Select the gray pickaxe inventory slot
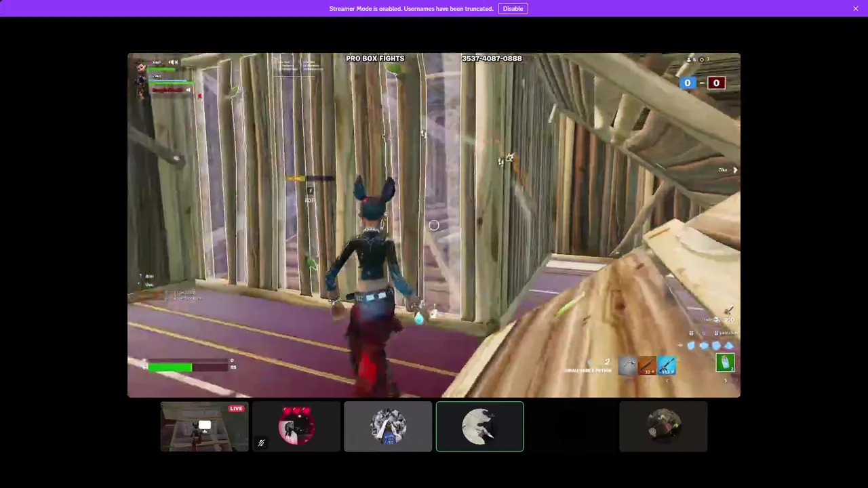The width and height of the screenshot is (868, 488). pyautogui.click(x=628, y=366)
